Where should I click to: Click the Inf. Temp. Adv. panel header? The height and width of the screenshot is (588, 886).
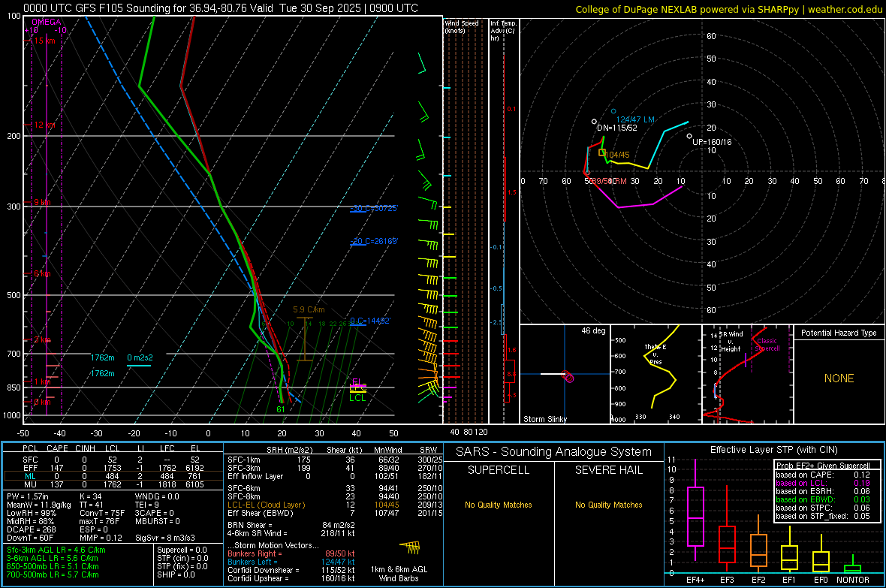coord(503,31)
